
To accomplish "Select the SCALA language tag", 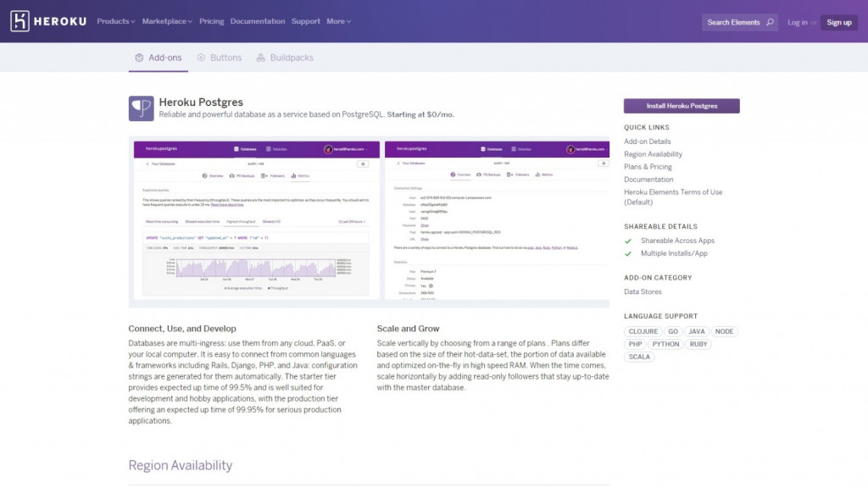I will click(639, 357).
